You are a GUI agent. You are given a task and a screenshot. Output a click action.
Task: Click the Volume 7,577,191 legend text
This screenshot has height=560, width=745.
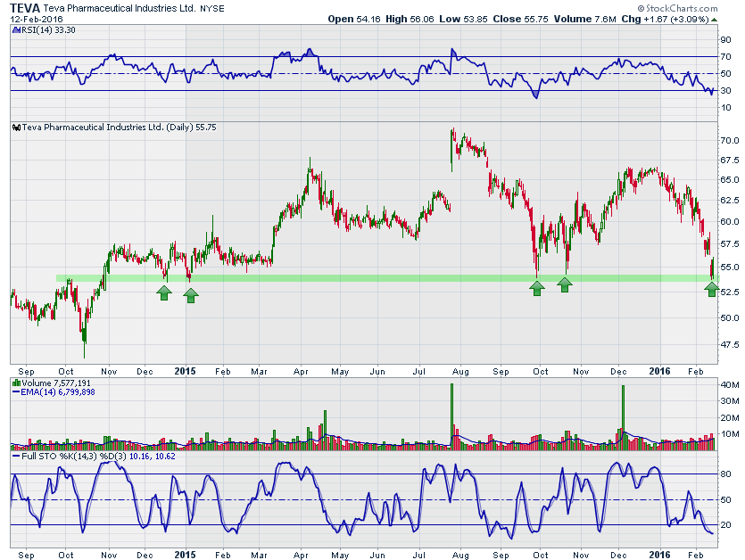pyautogui.click(x=56, y=383)
